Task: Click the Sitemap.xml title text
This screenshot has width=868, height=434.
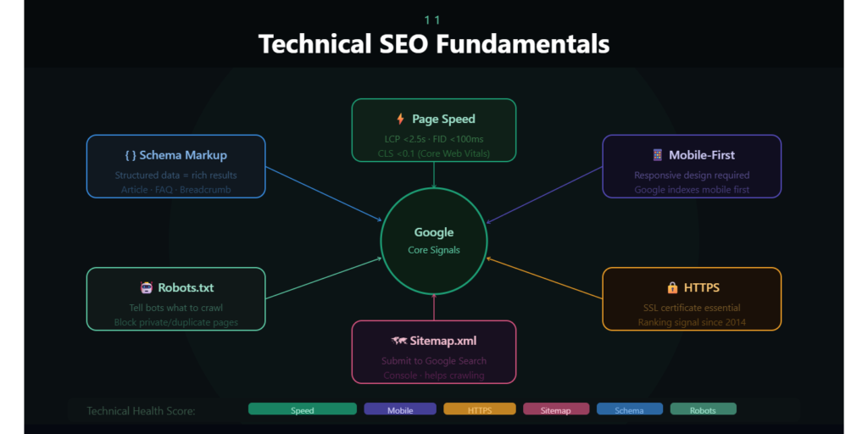Action: tap(443, 341)
